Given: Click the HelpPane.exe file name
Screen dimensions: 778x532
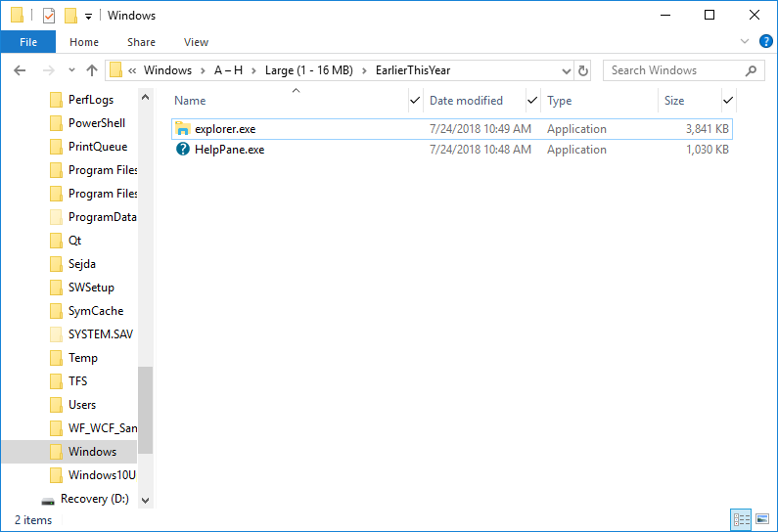Looking at the screenshot, I should (229, 150).
